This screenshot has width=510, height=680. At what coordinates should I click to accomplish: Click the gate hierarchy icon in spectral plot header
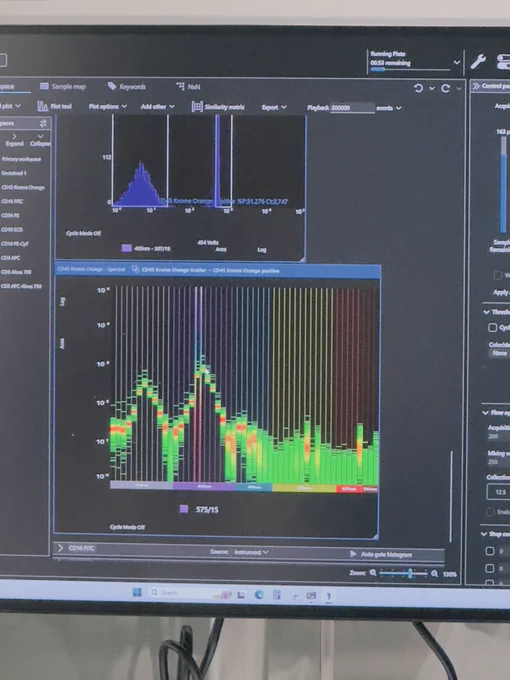[x=135, y=269]
